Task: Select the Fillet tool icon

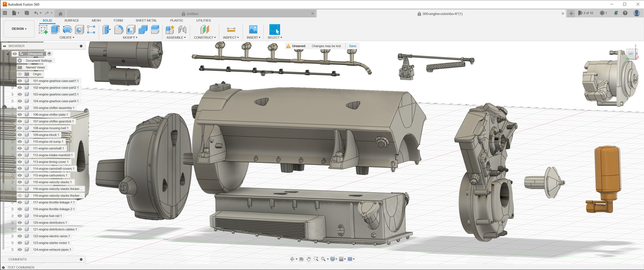Action: [119, 30]
